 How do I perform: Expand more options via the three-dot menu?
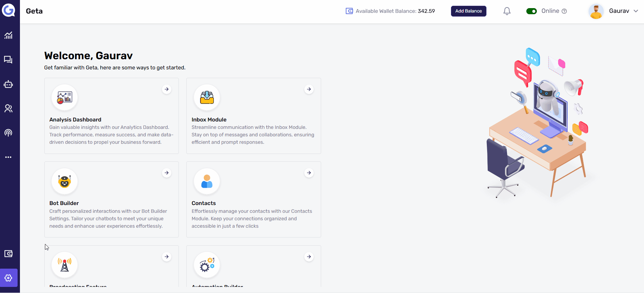(x=8, y=157)
